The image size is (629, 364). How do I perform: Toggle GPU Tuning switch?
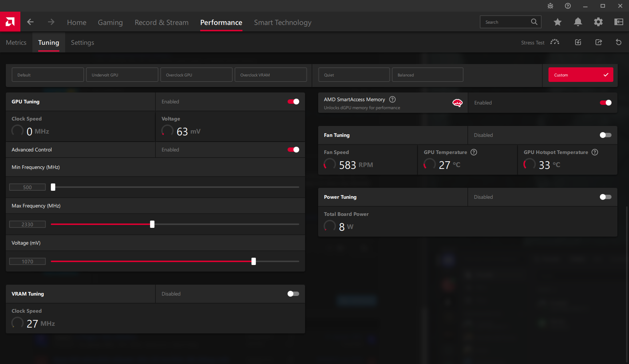click(x=293, y=102)
